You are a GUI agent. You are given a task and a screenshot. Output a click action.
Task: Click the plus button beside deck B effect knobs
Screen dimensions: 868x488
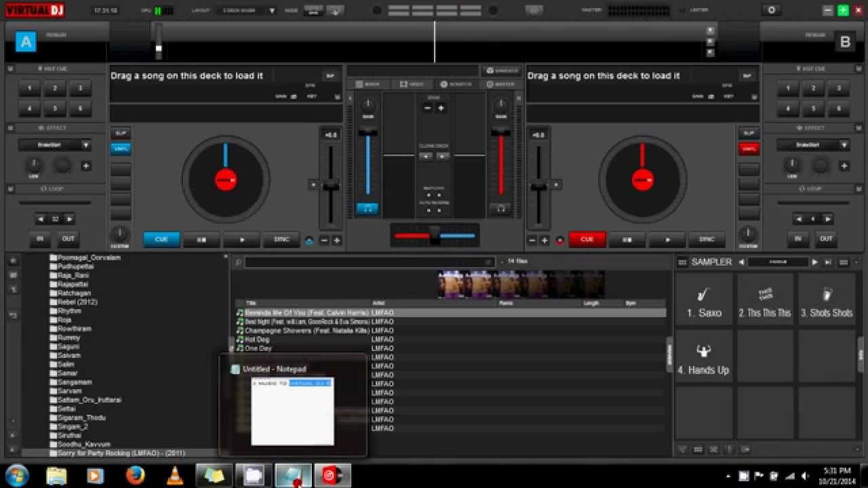(844, 165)
